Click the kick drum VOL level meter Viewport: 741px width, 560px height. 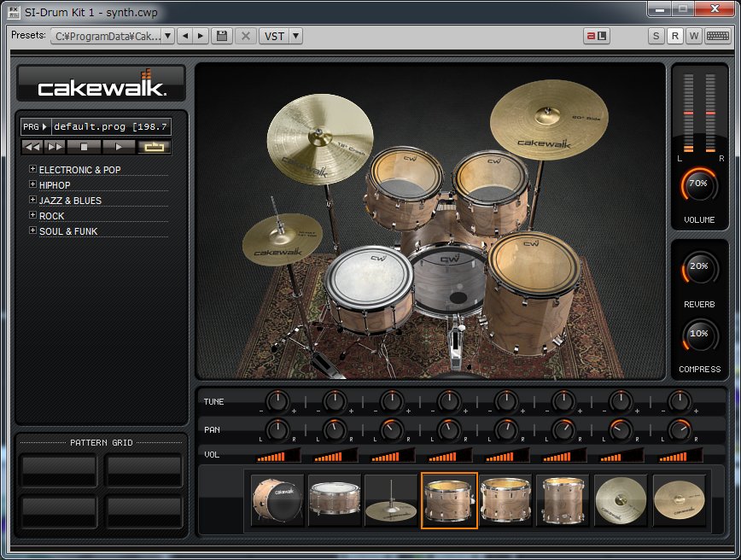click(278, 456)
